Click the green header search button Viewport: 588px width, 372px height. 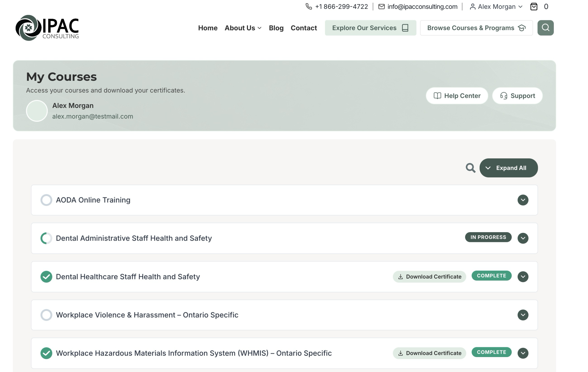pyautogui.click(x=545, y=28)
